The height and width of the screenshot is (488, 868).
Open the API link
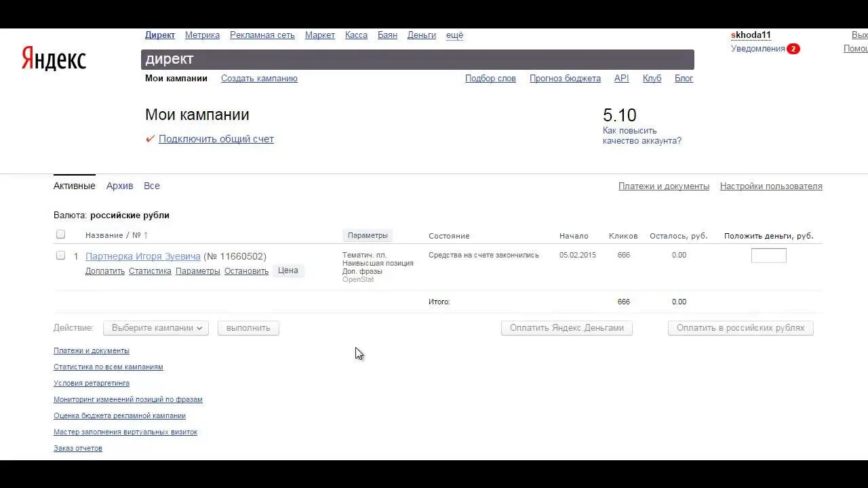coord(622,79)
